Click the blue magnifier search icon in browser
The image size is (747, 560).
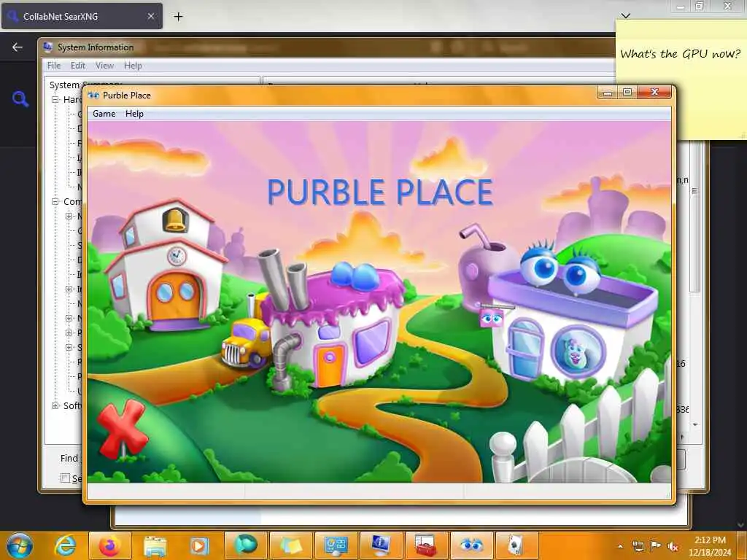[x=20, y=99]
